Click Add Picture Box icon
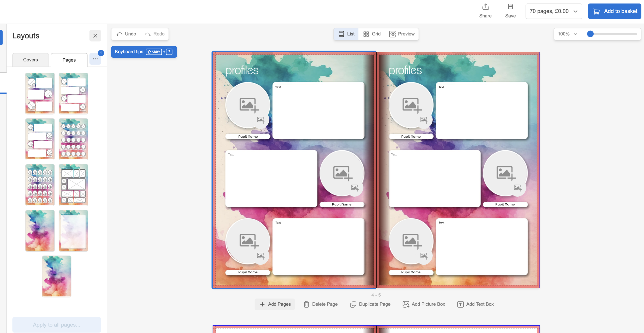The width and height of the screenshot is (644, 333). click(406, 304)
